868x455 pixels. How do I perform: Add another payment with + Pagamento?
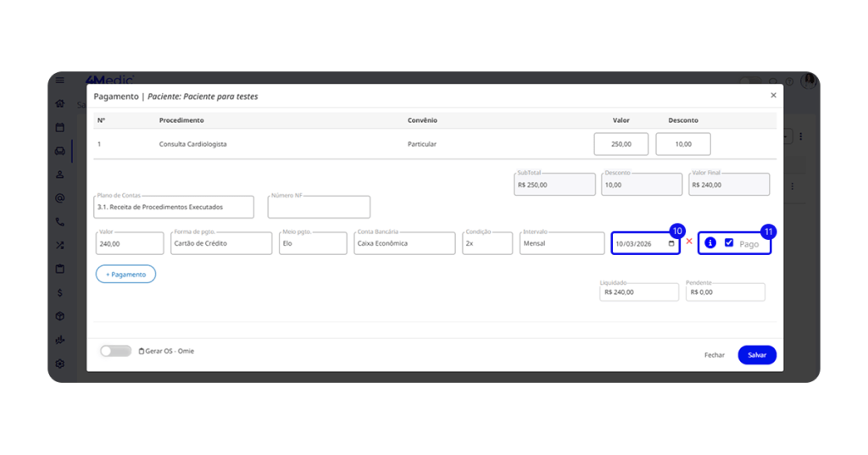click(125, 275)
